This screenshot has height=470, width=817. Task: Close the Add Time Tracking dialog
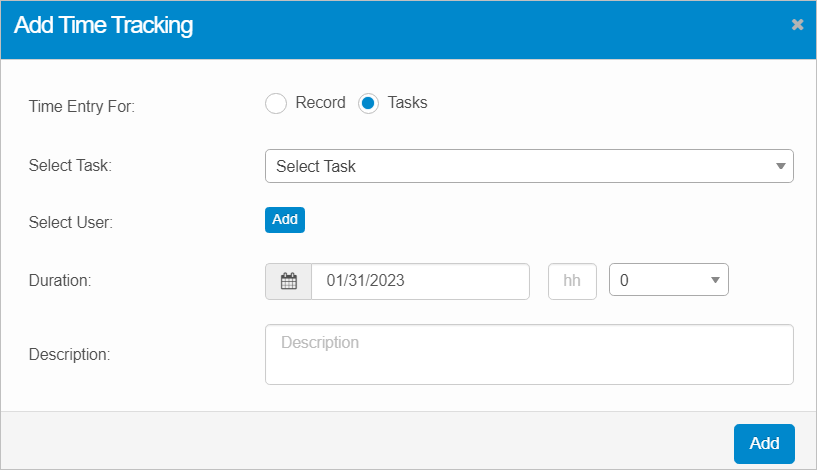[x=797, y=25]
